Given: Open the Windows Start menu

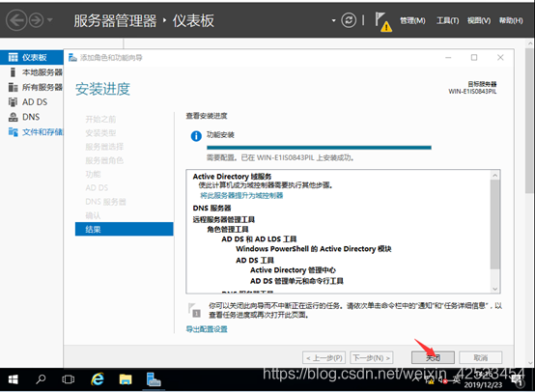Looking at the screenshot, I should [13, 379].
